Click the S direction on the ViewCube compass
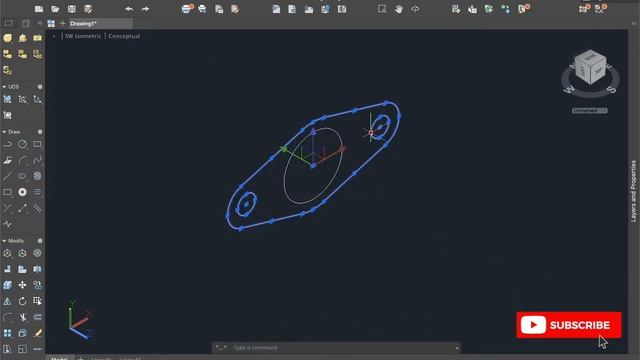The height and width of the screenshot is (360, 640). pyautogui.click(x=611, y=90)
